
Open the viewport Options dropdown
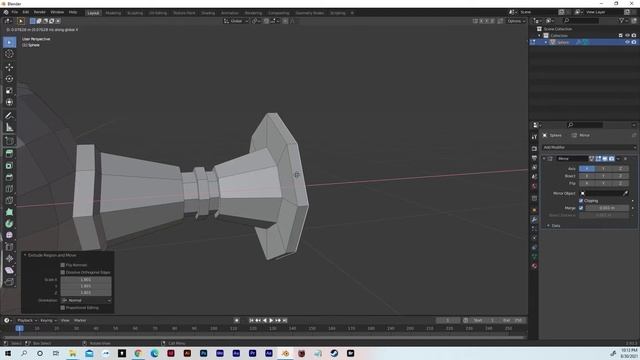click(516, 21)
